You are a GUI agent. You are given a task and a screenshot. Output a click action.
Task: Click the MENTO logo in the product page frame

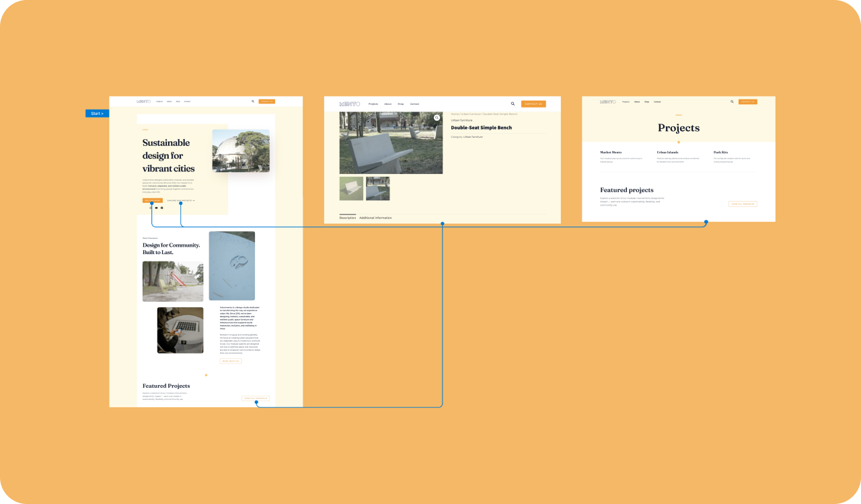(x=350, y=103)
